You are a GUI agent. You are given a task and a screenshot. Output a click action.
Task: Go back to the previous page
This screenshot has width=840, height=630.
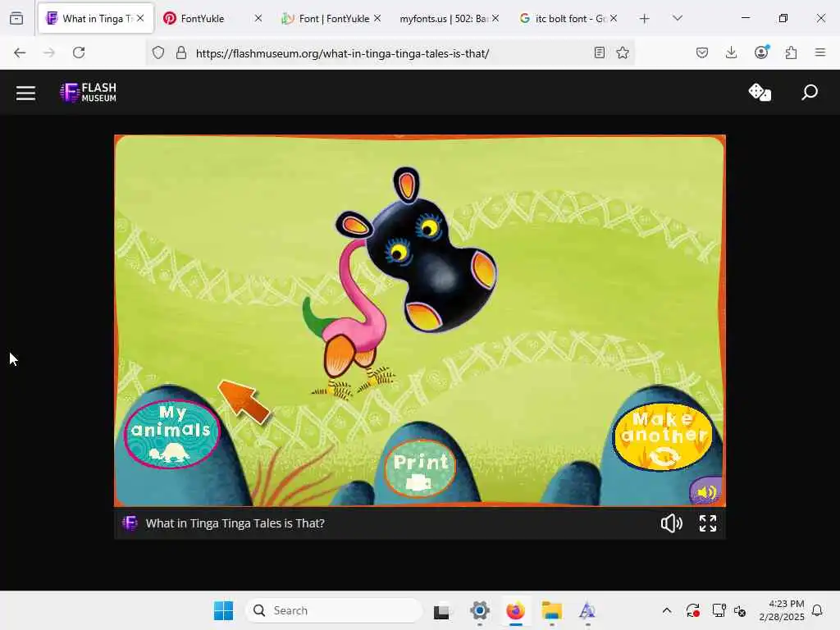[20, 52]
